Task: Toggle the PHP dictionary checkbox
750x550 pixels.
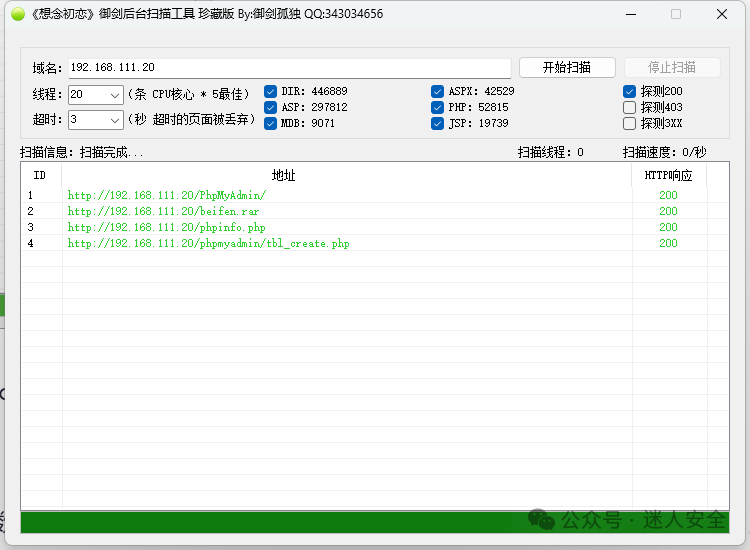Action: pos(437,107)
